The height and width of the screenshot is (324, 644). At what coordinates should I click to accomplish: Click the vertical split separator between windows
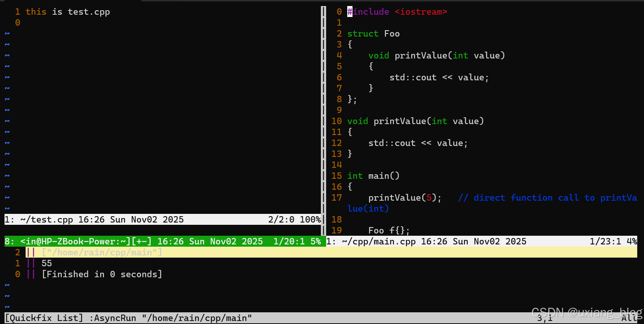324,121
